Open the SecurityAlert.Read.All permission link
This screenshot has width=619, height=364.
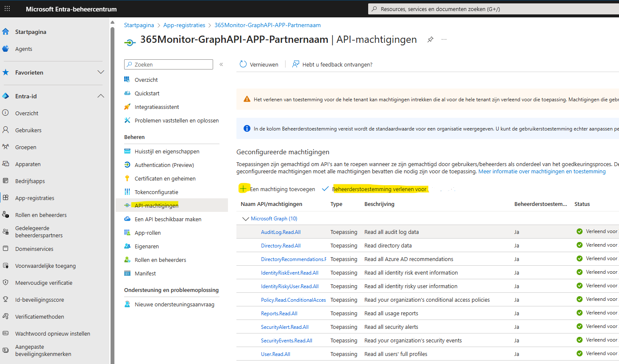tap(285, 327)
